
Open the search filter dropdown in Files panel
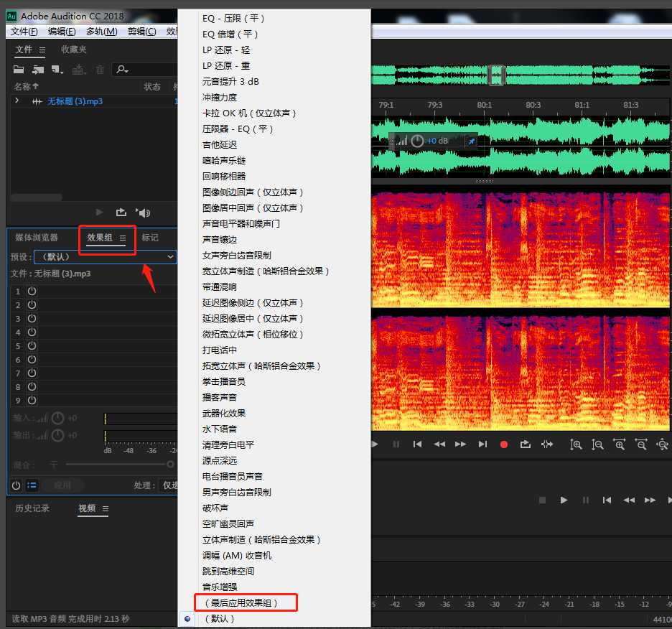pyautogui.click(x=123, y=70)
